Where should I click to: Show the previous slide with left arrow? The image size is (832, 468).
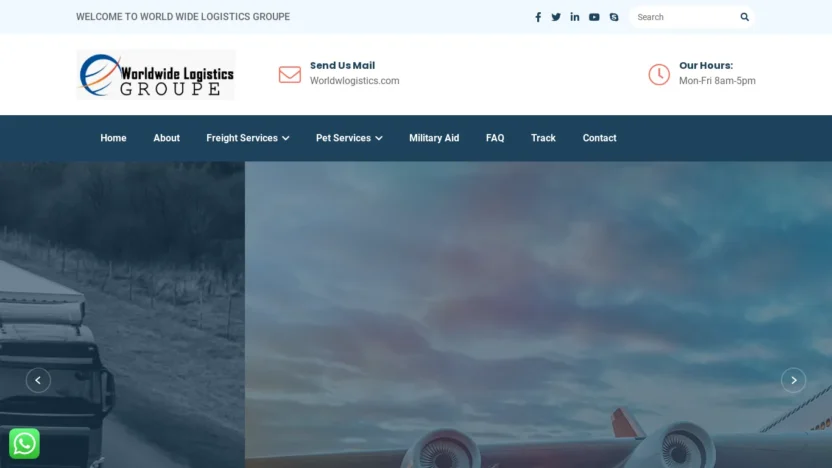click(x=38, y=380)
